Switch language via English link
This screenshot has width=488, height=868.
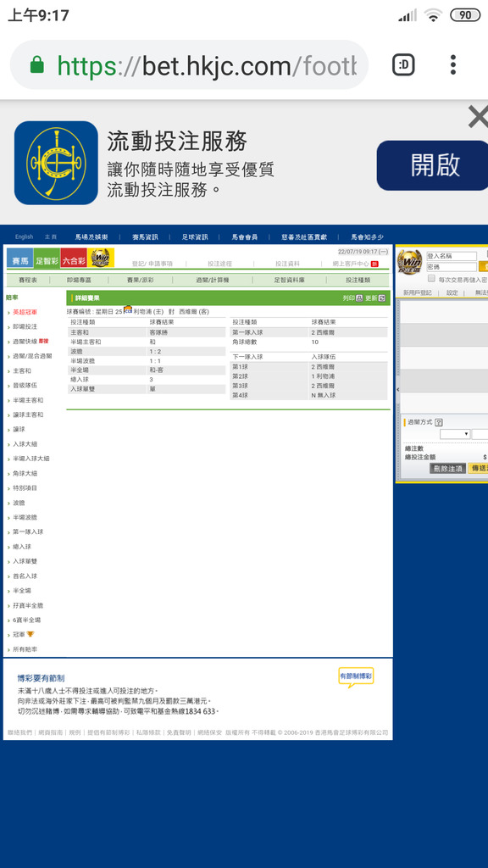click(x=24, y=237)
